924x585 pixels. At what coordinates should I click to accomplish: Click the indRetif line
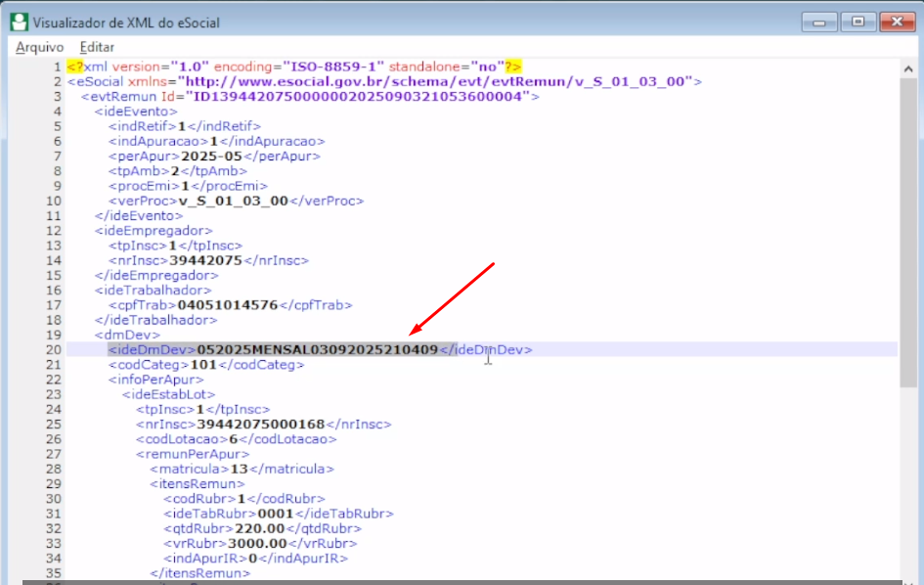pyautogui.click(x=185, y=126)
